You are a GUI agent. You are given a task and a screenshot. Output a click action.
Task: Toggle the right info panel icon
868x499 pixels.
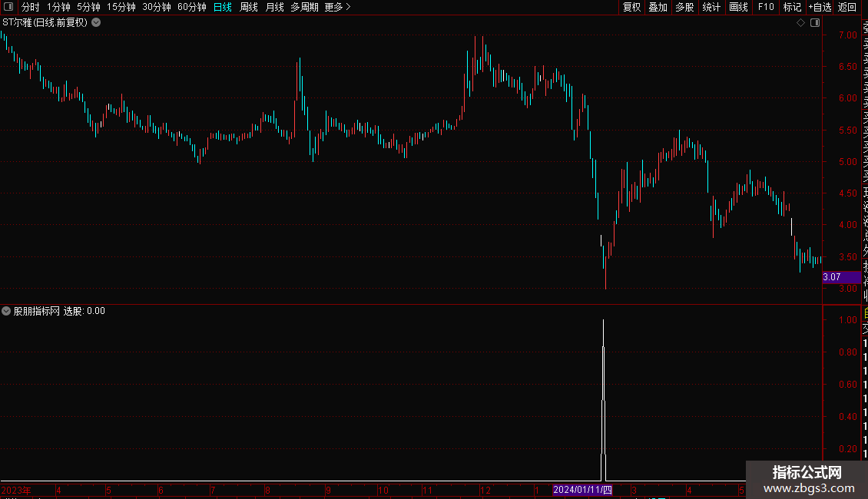tap(815, 23)
